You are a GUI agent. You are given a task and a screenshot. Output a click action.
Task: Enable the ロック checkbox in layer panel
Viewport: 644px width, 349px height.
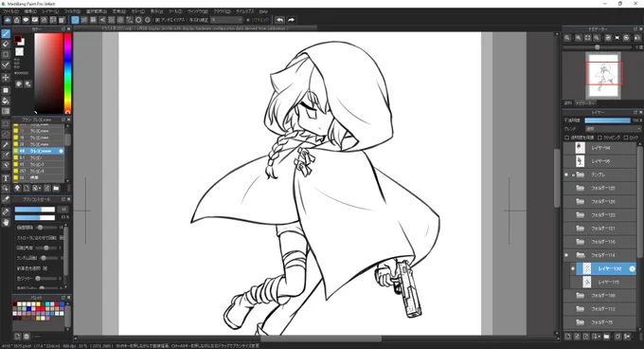(626, 138)
